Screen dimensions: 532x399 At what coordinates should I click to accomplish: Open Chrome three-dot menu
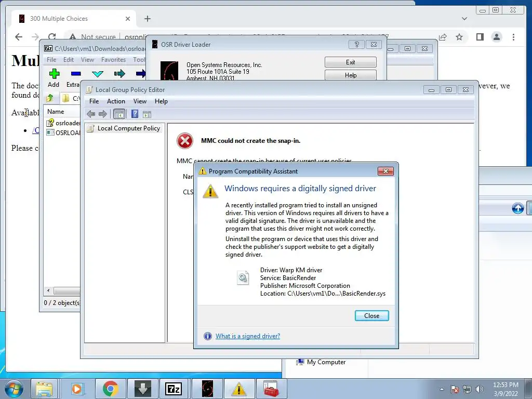(x=513, y=37)
